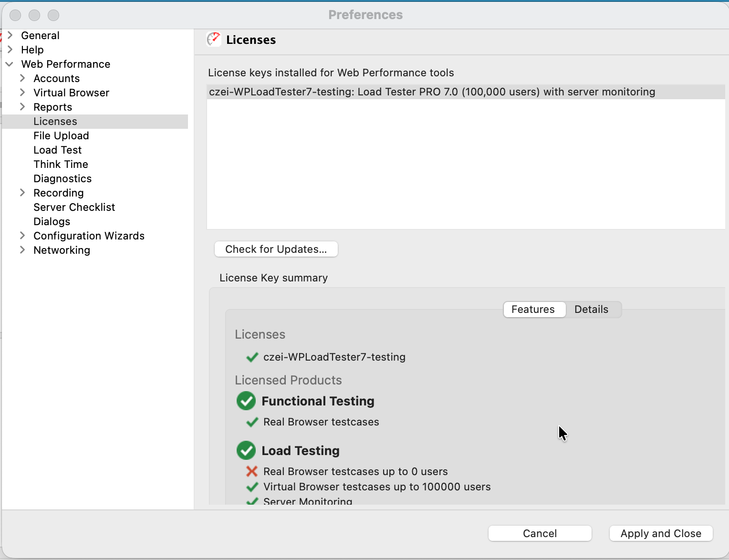This screenshot has height=560, width=729.
Task: Switch to the Details tab
Action: tap(592, 309)
